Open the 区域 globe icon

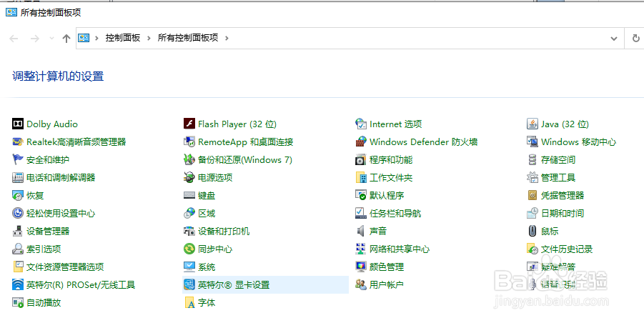coord(189,213)
